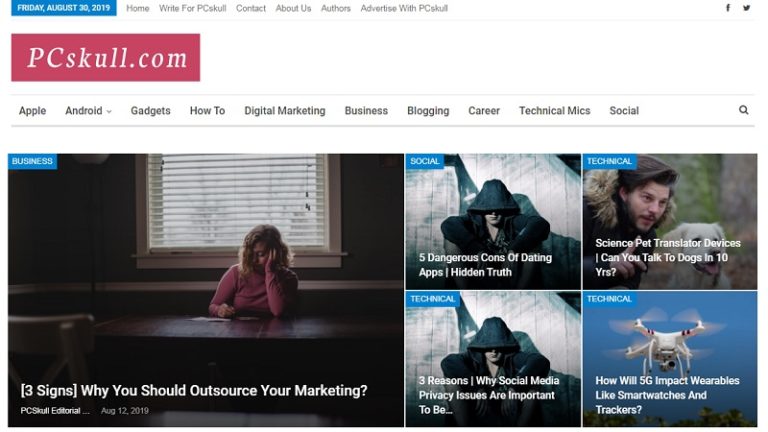Select Digital Marketing in navigation

(284, 111)
